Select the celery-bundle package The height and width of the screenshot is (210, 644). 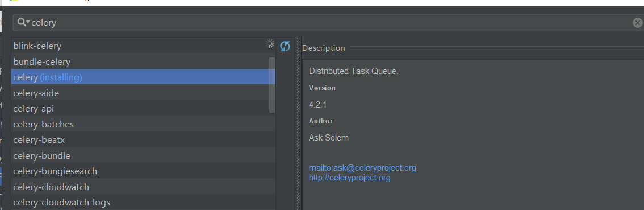[143, 155]
